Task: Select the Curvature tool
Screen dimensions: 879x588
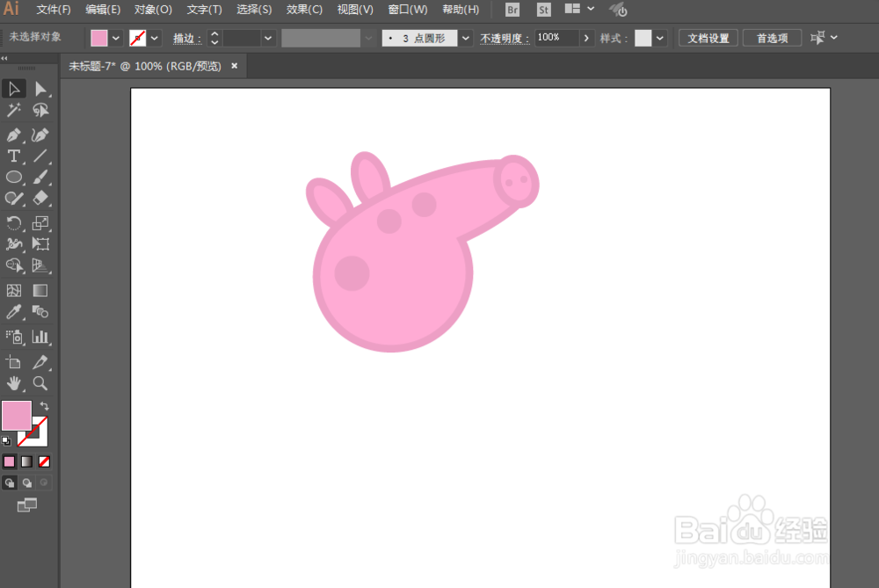Action: click(40, 134)
